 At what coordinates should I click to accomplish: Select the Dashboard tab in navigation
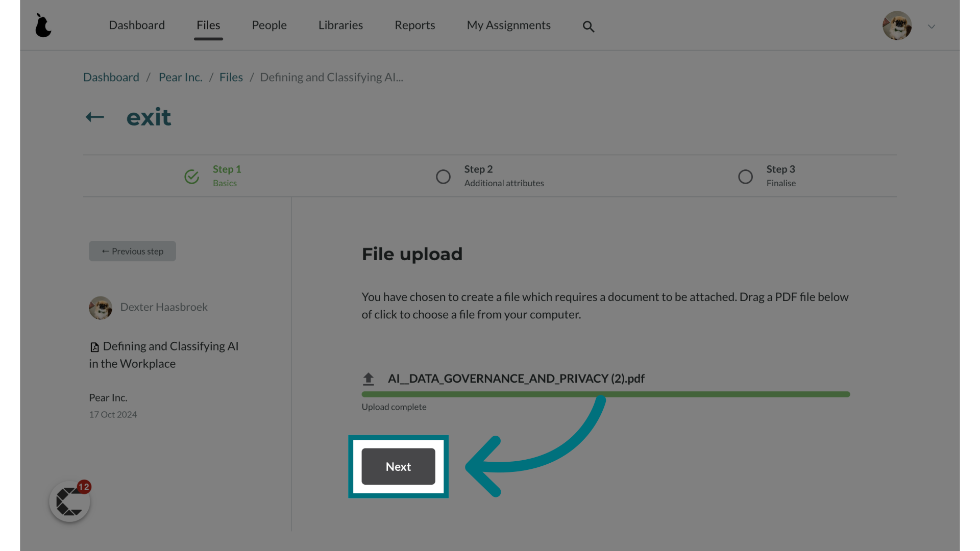tap(137, 25)
